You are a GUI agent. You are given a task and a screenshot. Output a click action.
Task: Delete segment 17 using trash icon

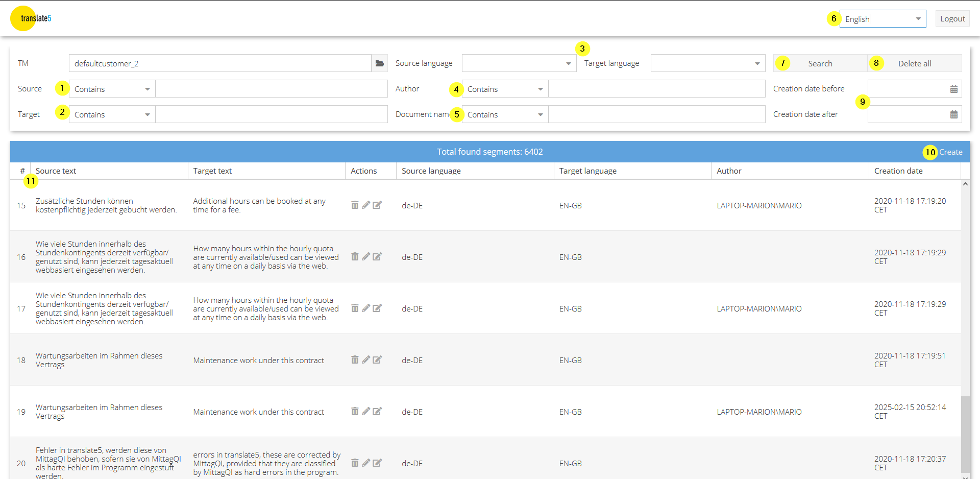[x=355, y=308]
